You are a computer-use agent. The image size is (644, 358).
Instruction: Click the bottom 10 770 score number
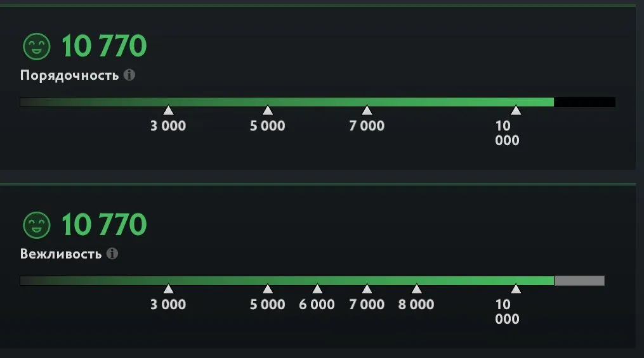pos(104,225)
